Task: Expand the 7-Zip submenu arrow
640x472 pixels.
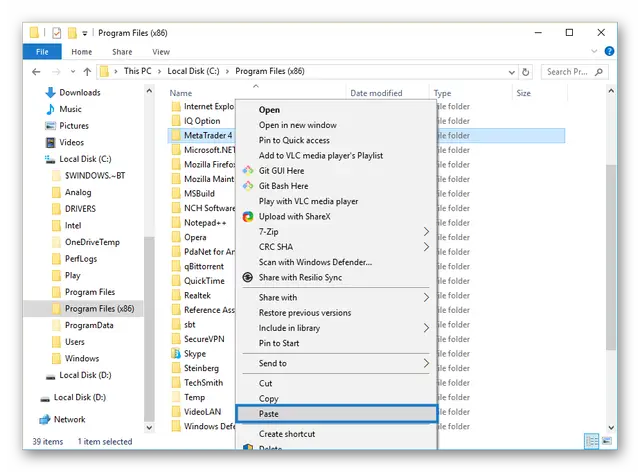Action: tap(426, 232)
